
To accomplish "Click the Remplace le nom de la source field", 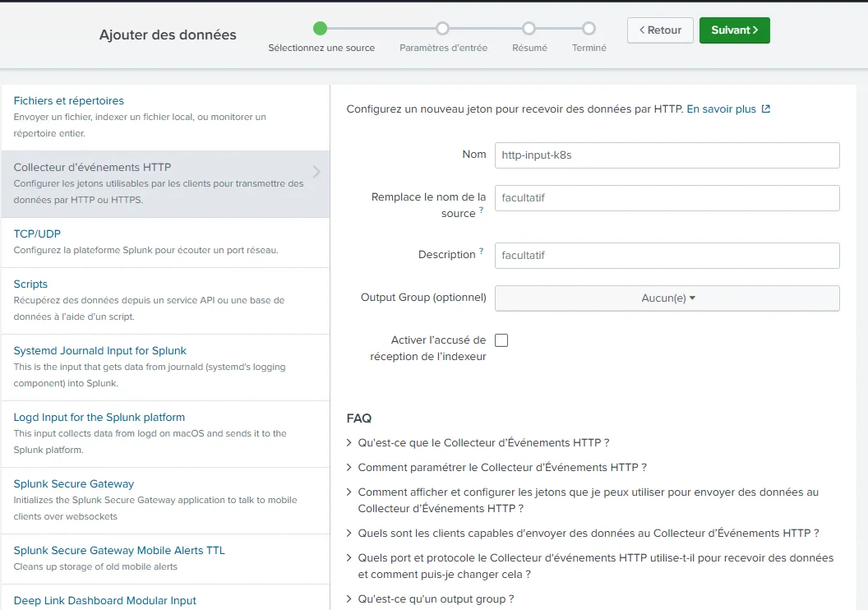I will [667, 198].
